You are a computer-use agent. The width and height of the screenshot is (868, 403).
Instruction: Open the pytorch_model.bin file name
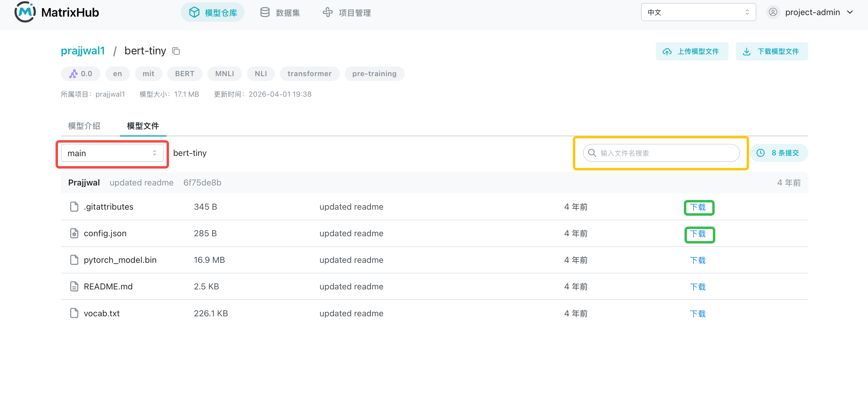pyautogui.click(x=120, y=260)
